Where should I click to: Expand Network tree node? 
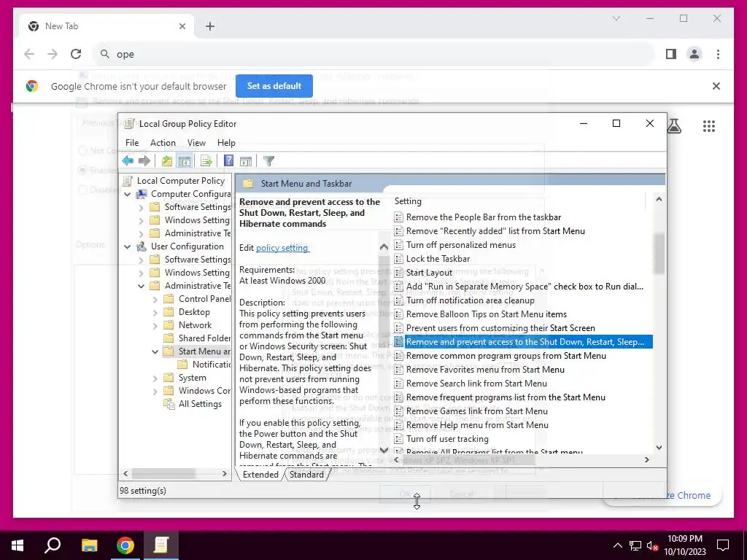[155, 326]
